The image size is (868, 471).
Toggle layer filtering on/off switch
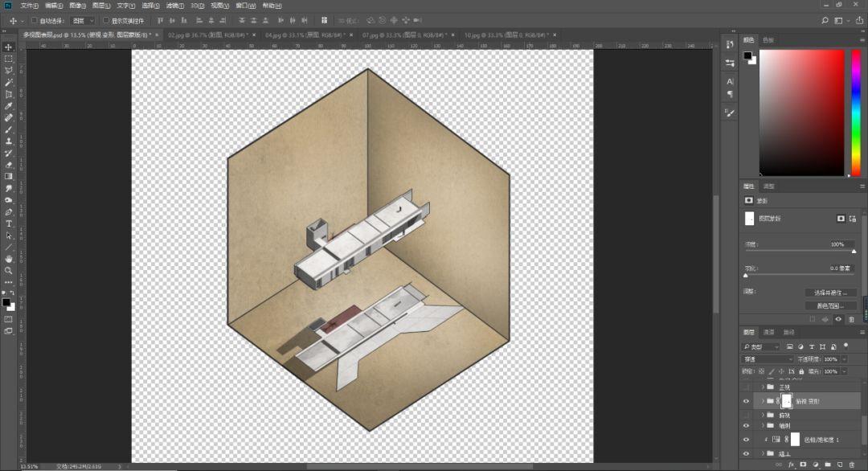tap(845, 346)
